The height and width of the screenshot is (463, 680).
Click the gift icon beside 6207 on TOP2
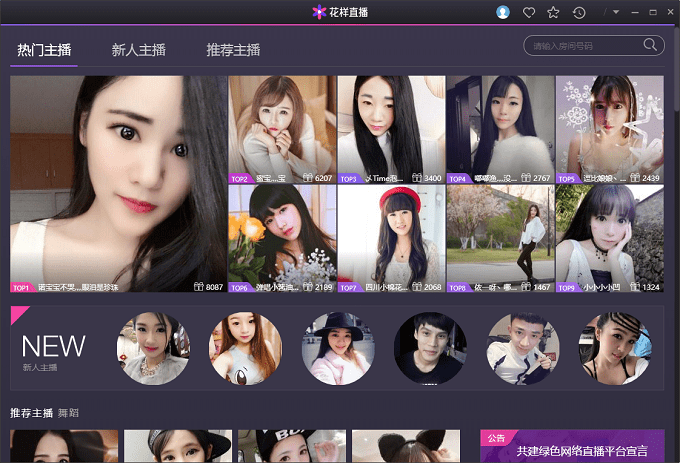tap(308, 178)
